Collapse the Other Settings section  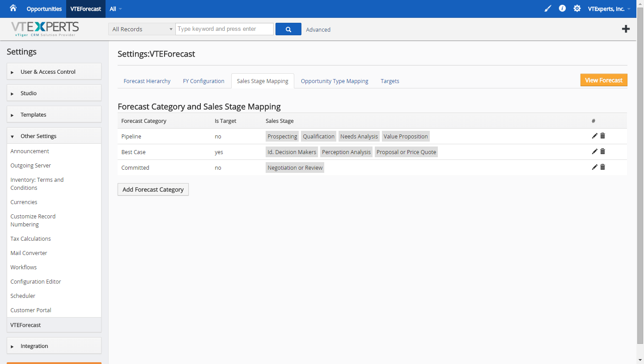click(x=54, y=136)
